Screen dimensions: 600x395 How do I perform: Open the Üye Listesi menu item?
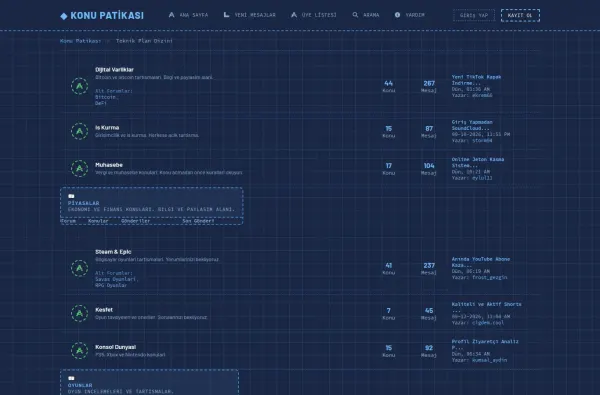(x=314, y=15)
